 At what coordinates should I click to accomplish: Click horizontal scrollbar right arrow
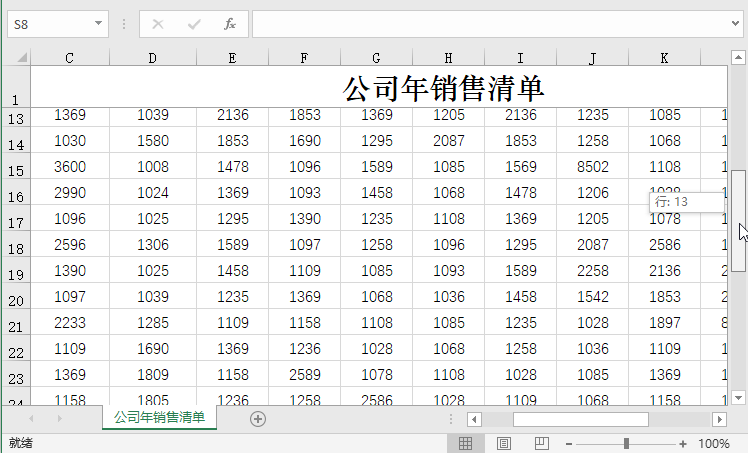pos(719,419)
